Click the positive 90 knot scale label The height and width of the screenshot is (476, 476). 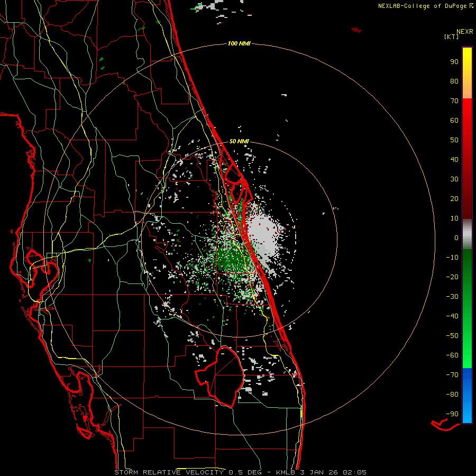point(454,62)
